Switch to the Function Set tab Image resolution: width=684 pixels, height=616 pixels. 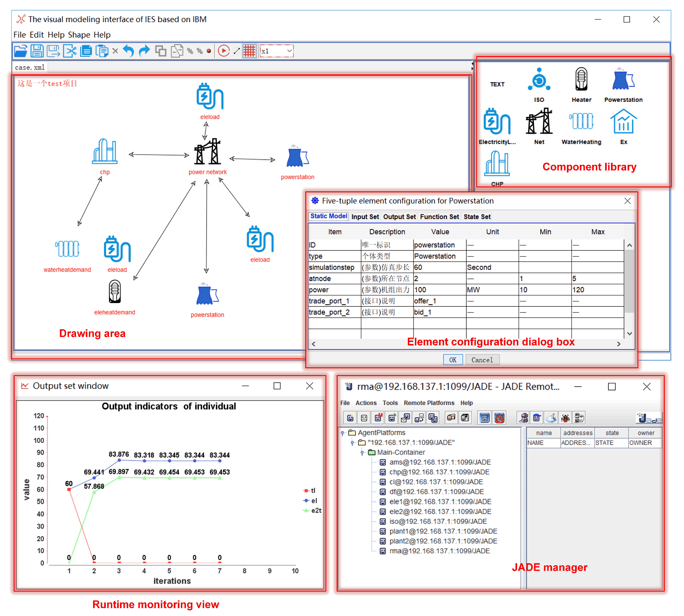(439, 217)
